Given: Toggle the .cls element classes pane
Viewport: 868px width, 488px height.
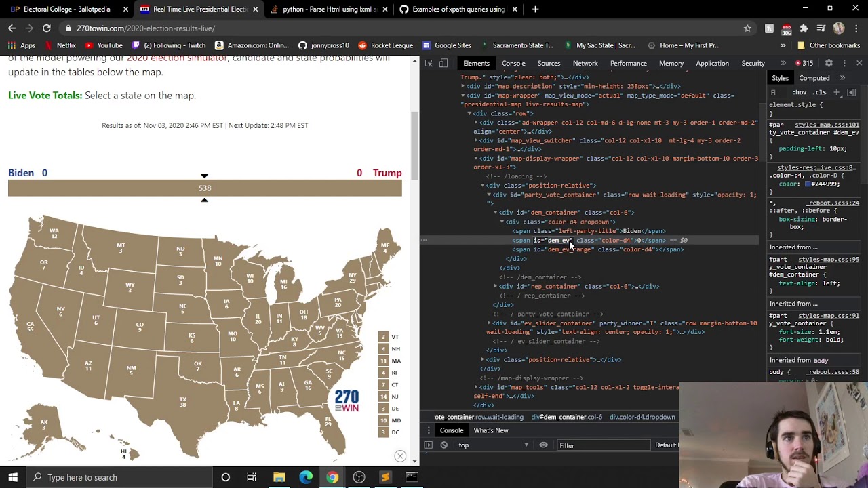Looking at the screenshot, I should tap(820, 92).
